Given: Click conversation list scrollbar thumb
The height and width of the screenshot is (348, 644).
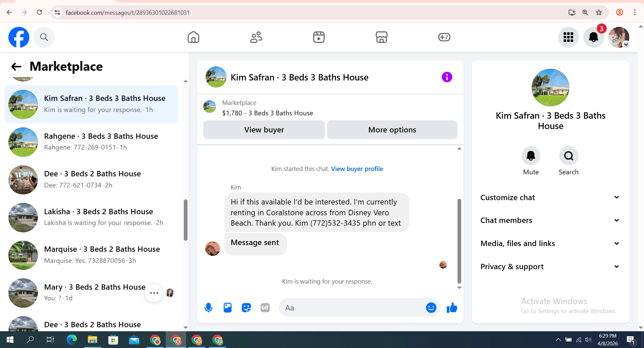Looking at the screenshot, I should pyautogui.click(x=185, y=220).
